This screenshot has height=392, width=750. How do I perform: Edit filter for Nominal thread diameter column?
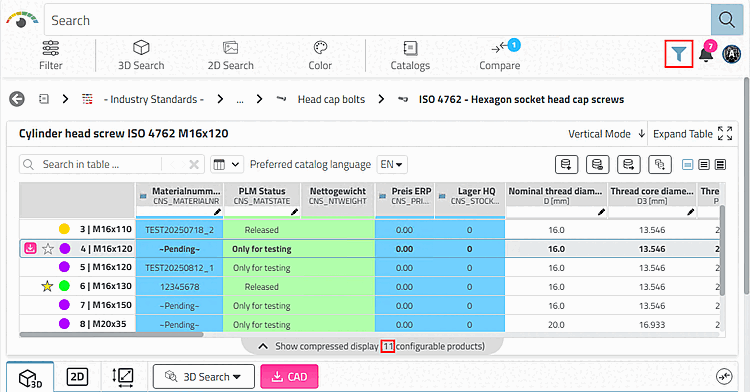pos(601,212)
